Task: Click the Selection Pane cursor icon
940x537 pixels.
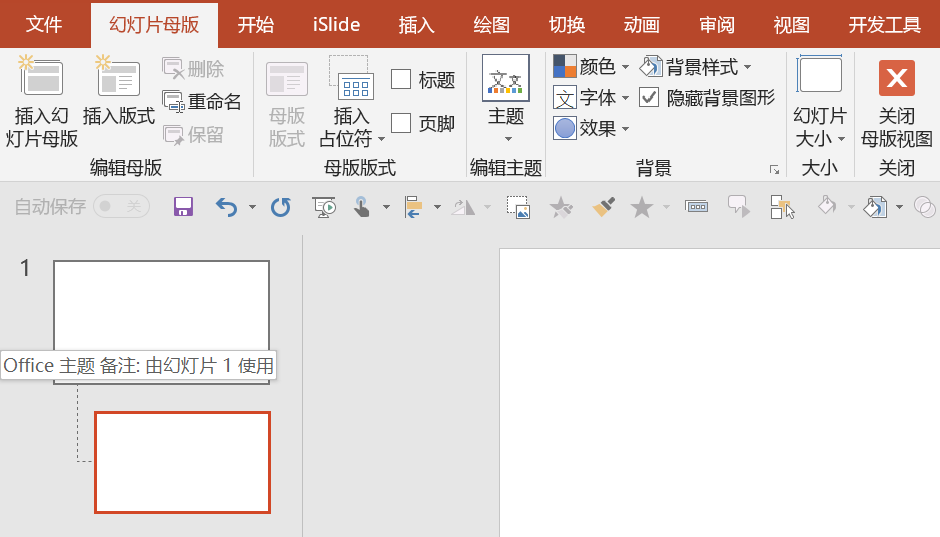Action: pos(782,207)
